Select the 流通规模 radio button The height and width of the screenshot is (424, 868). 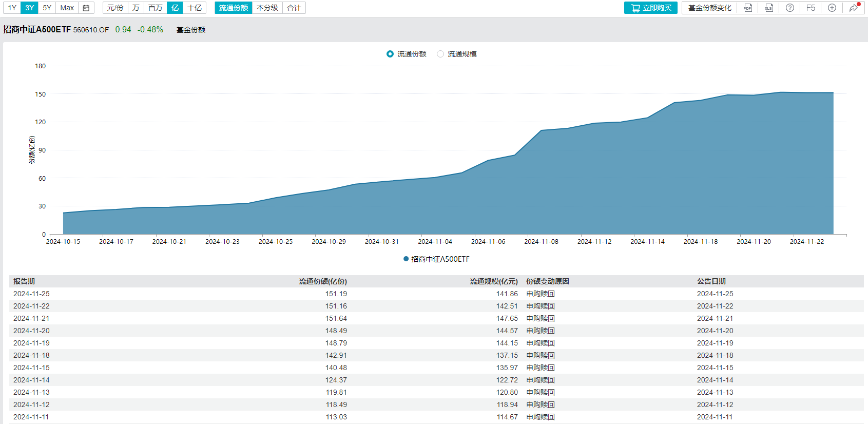[x=440, y=54]
